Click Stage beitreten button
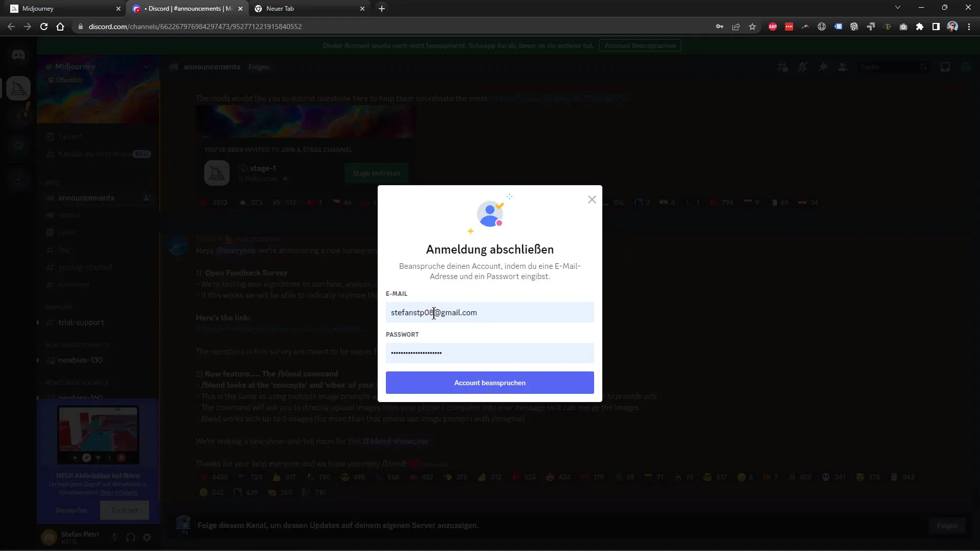This screenshot has width=980, height=551. 376,173
